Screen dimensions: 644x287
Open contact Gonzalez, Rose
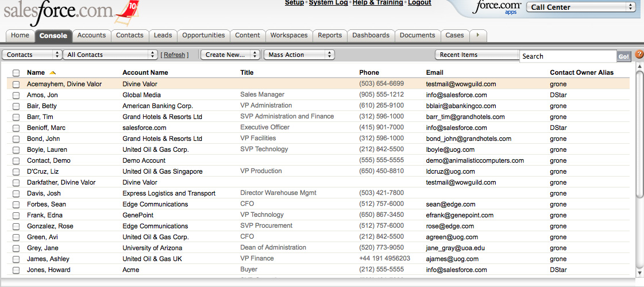click(x=50, y=226)
